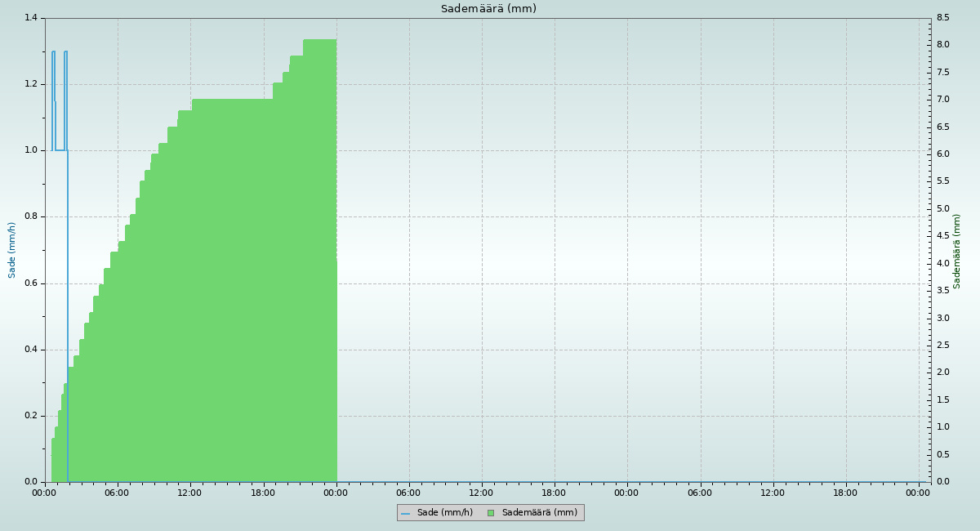
Task: Click the 0.2 tick on left axis
Action: [x=33, y=416]
